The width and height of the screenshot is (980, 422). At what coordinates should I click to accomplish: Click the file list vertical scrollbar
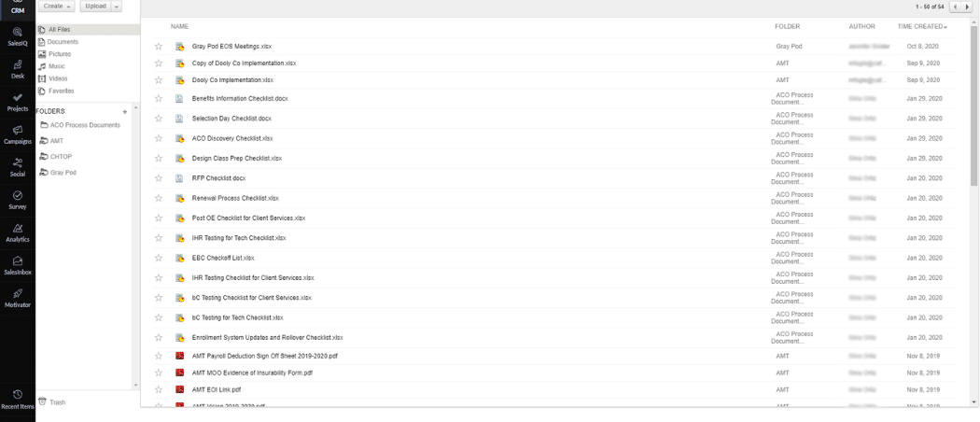pos(974,106)
